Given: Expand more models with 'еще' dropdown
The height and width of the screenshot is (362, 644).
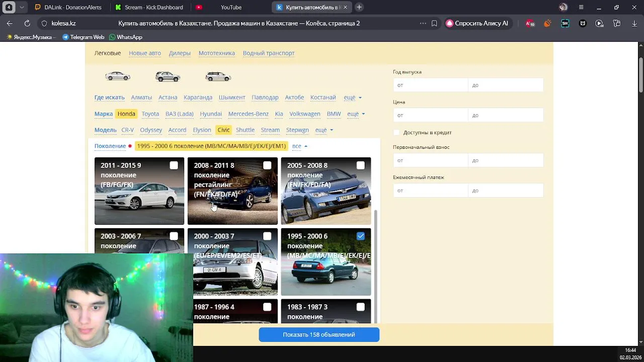Looking at the screenshot, I should [x=324, y=130].
